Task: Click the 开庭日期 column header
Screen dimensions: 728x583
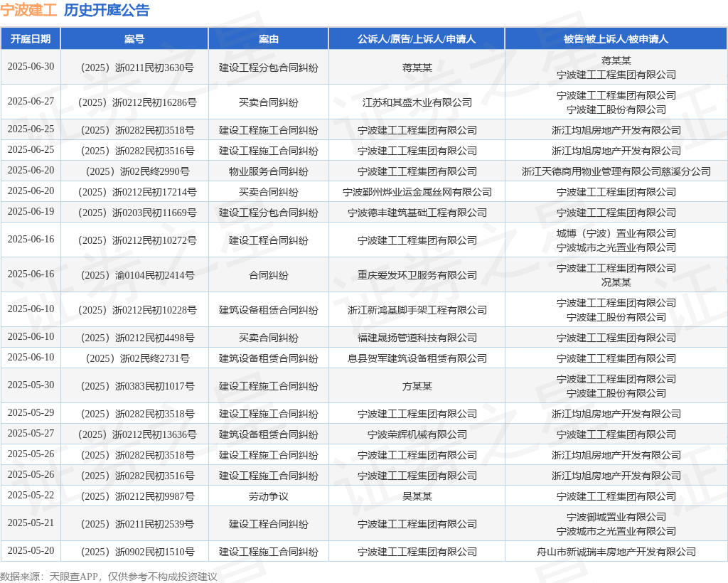Action: pos(31,39)
